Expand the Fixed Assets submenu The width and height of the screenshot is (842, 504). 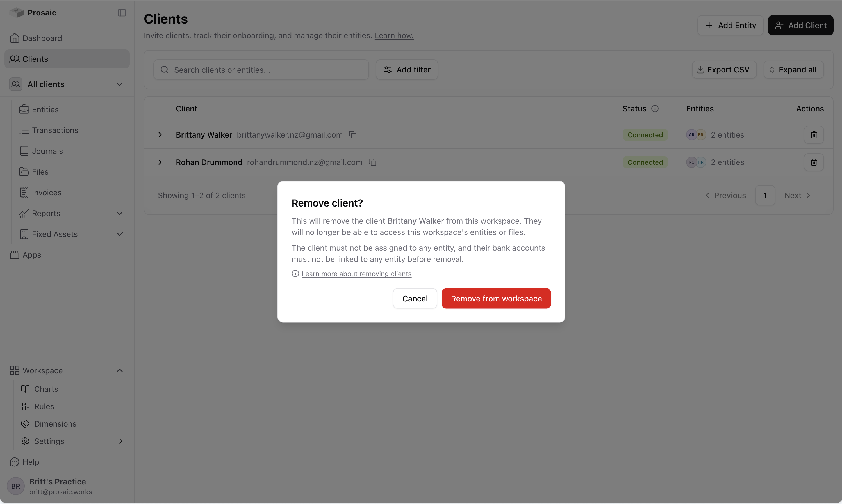[119, 234]
